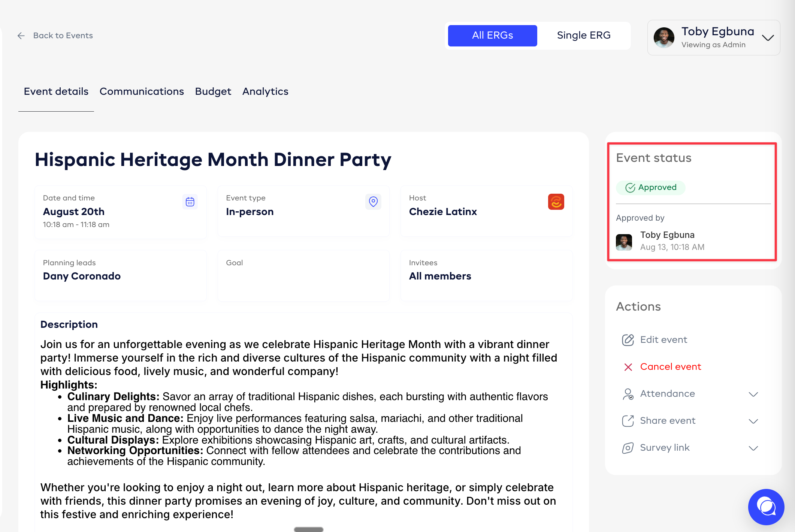795x532 pixels.
Task: Click Toby Egbuna's approver avatar thumbnail
Action: pos(624,242)
